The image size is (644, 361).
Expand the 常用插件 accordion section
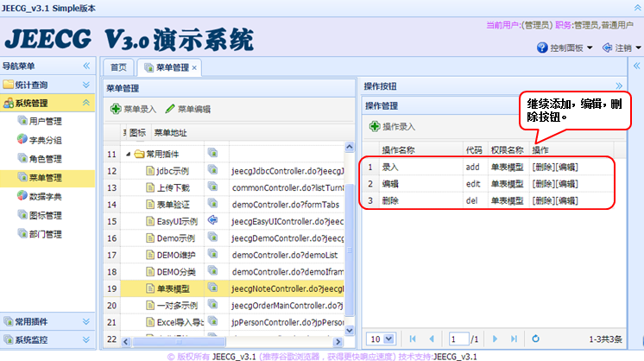click(x=86, y=321)
